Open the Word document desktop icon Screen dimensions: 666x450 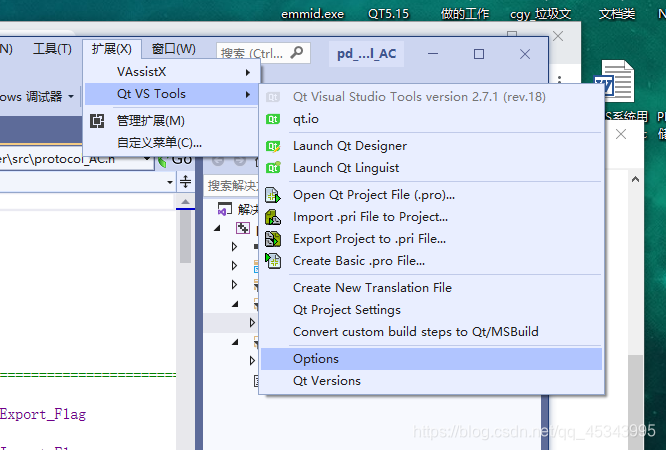tap(614, 81)
